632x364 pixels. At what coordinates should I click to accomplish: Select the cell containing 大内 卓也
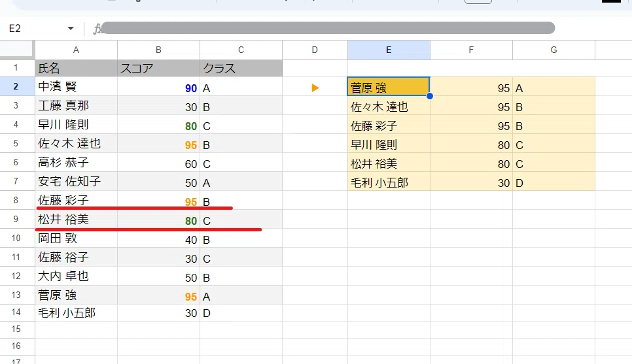[76, 275]
